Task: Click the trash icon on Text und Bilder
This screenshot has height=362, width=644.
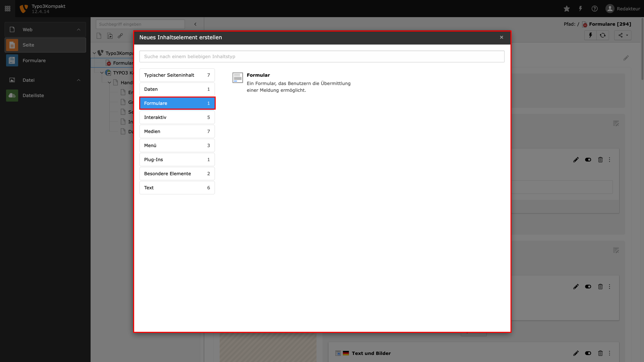Action: 600,353
